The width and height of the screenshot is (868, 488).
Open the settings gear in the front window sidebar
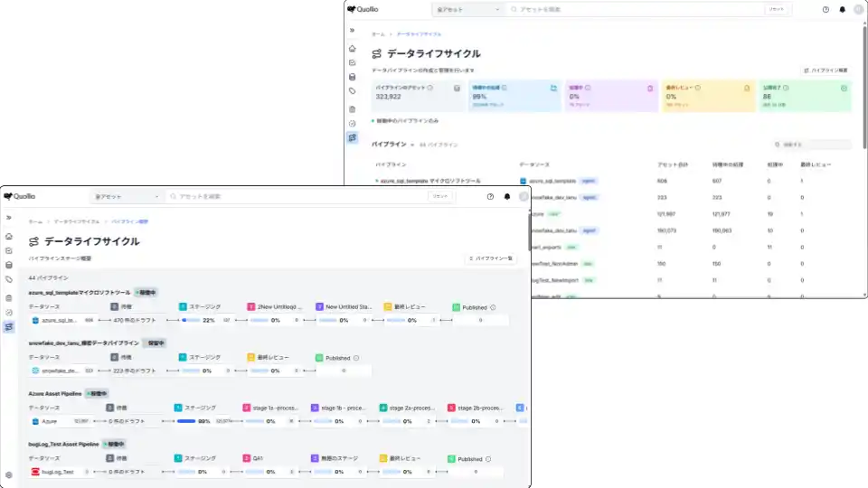(x=8, y=474)
